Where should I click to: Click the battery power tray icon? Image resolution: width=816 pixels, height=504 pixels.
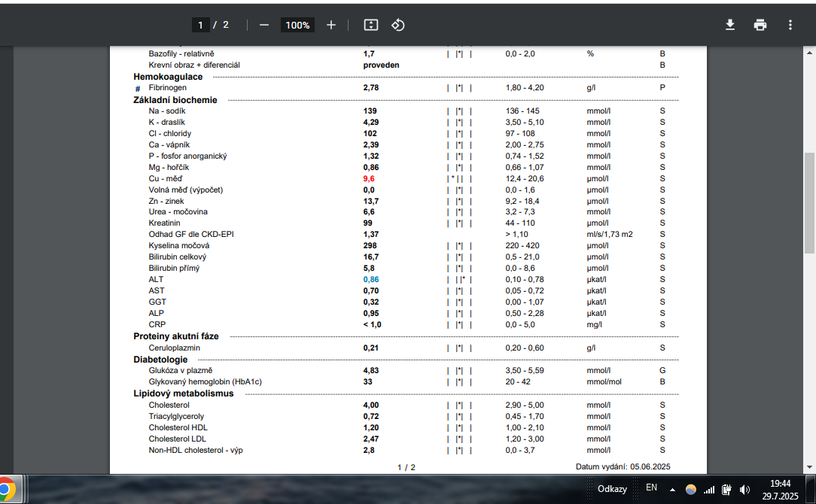pyautogui.click(x=726, y=489)
